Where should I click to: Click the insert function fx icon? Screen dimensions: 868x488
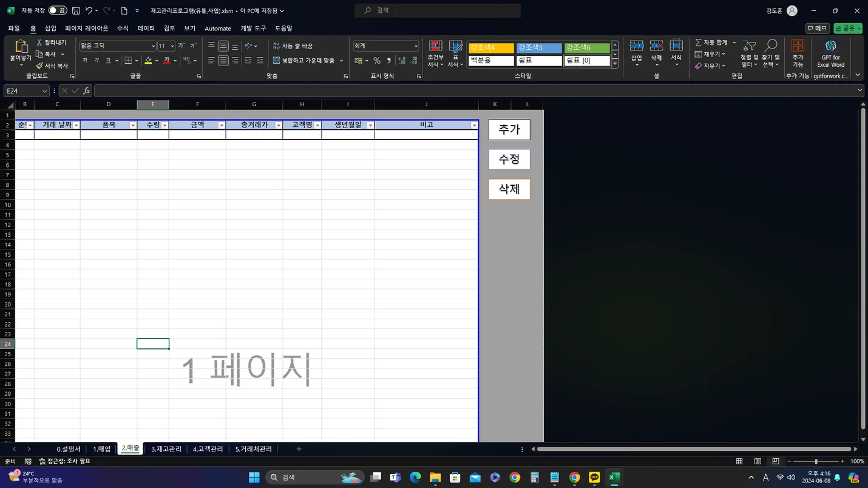(x=86, y=90)
